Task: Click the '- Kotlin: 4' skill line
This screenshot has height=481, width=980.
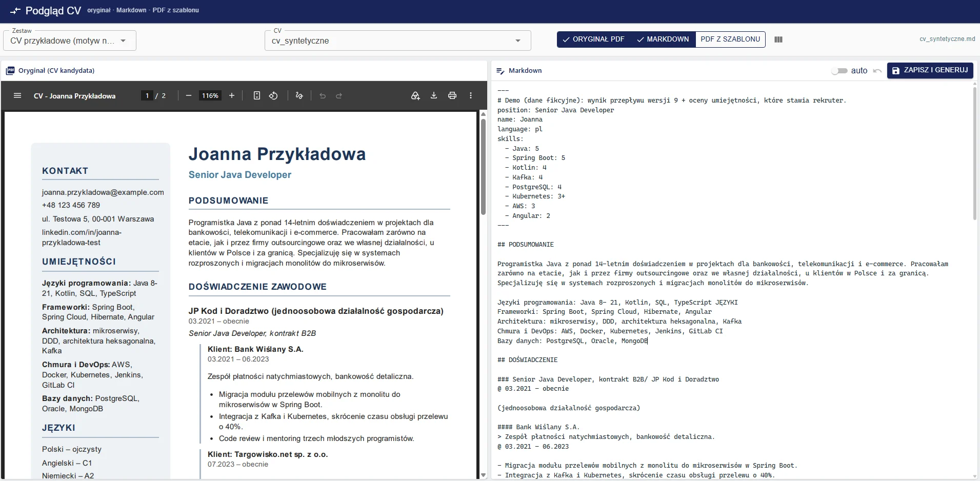Action: pyautogui.click(x=526, y=168)
